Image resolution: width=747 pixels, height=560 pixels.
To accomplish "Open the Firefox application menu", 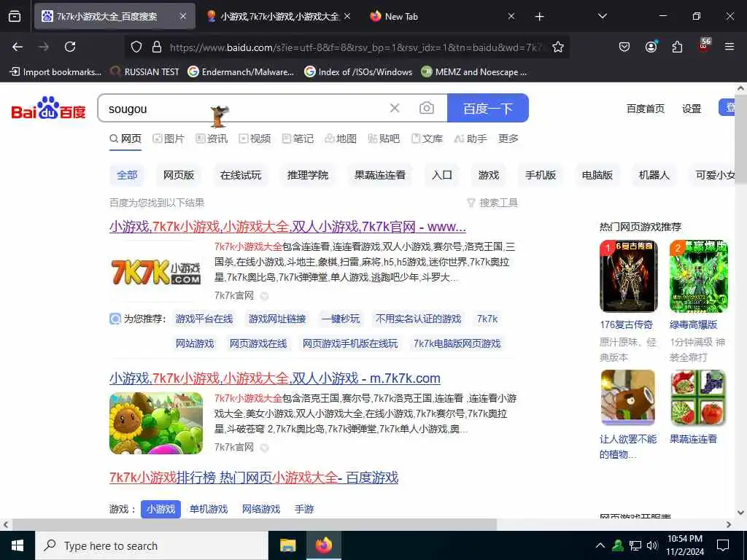I will coord(729,47).
